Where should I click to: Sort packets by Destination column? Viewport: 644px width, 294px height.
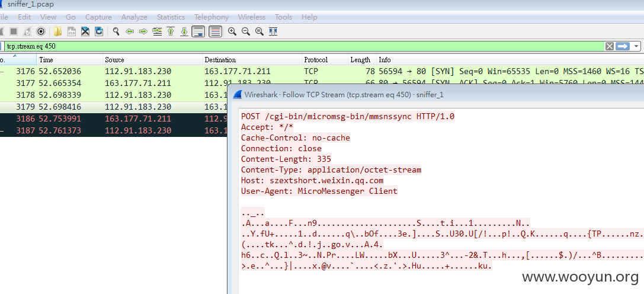[252, 60]
